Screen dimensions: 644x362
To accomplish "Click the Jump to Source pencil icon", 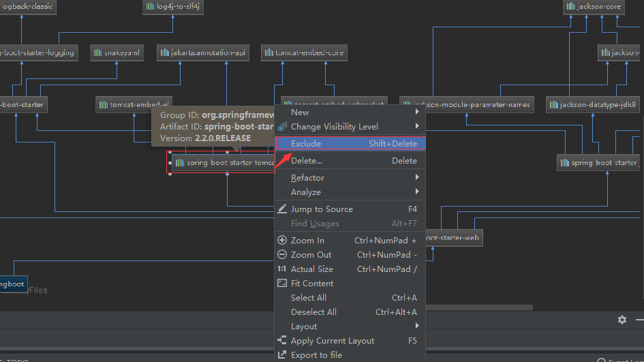I will coord(282,209).
